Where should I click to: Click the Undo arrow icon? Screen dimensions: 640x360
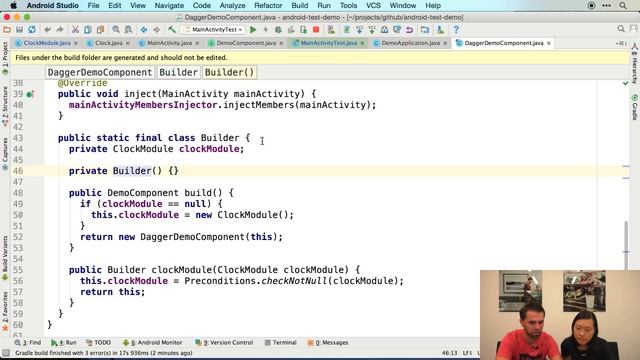tap(47, 29)
